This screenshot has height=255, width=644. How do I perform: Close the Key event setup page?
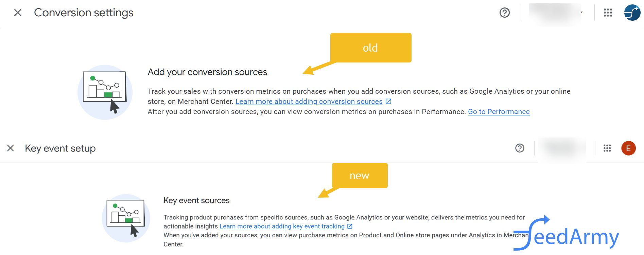(11, 148)
